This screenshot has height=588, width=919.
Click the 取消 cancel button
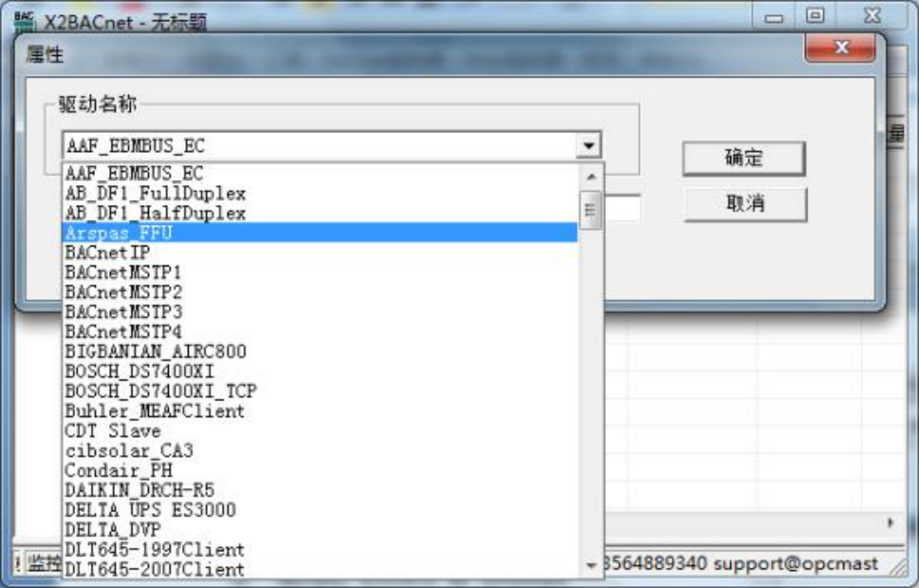tap(744, 204)
